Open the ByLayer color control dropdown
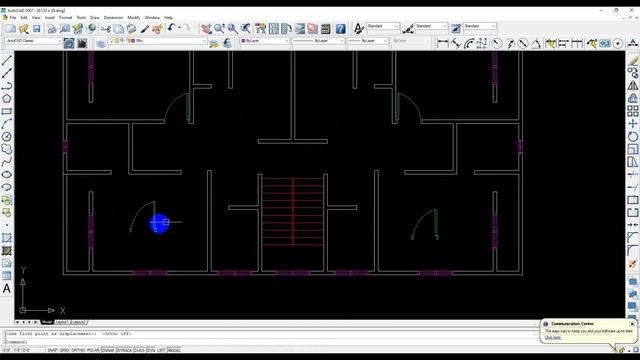Screen dimensions: 640x360 click(264, 41)
